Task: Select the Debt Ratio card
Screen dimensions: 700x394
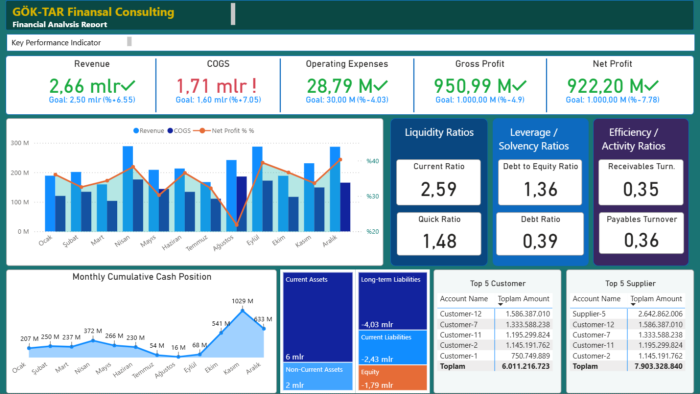Action: point(540,234)
